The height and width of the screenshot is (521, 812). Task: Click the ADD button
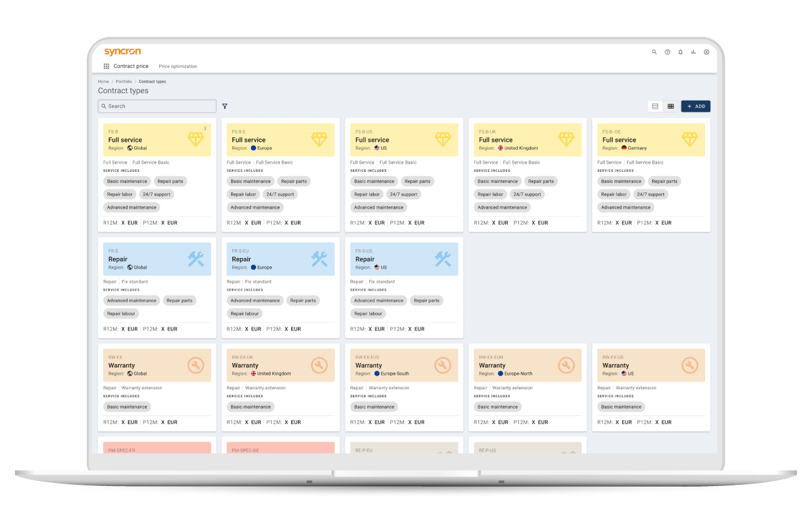pyautogui.click(x=695, y=106)
